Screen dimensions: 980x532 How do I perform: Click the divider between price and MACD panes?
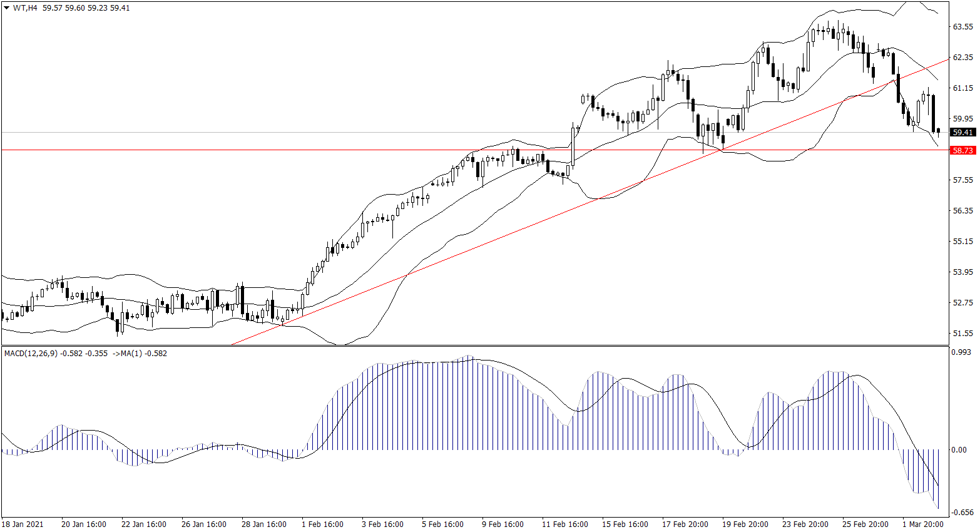476,345
